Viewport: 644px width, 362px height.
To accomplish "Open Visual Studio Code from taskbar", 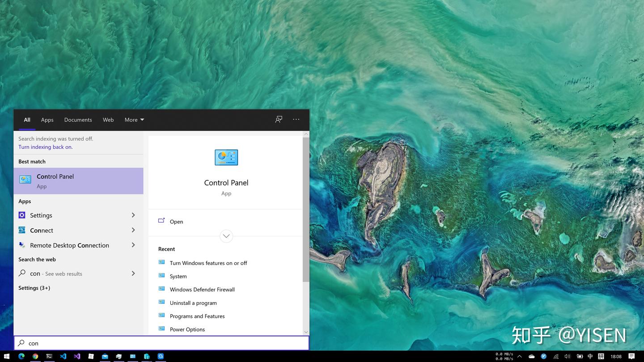I will [x=63, y=356].
